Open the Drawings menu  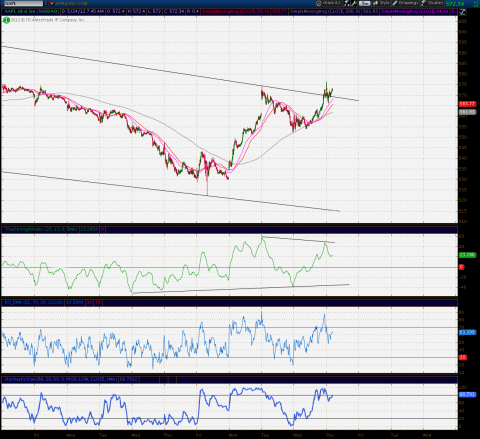pyautogui.click(x=405, y=3)
